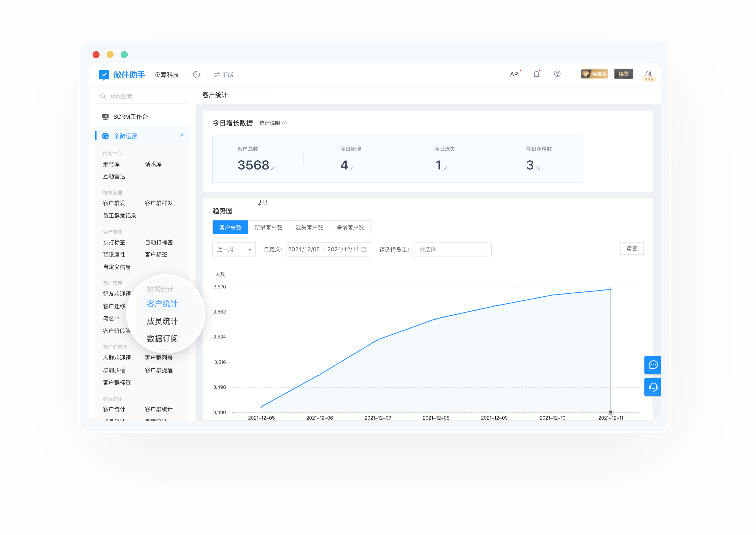Open 客户群群发 menu item

click(x=159, y=203)
